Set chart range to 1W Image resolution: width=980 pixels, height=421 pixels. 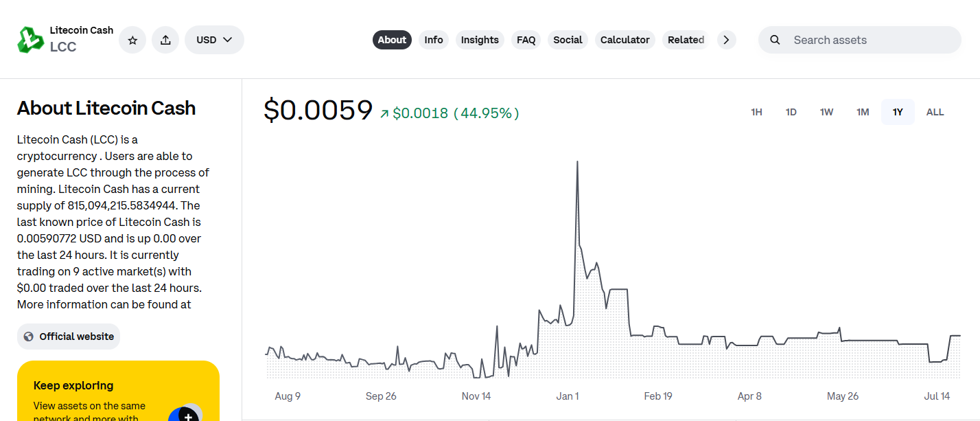pyautogui.click(x=826, y=112)
